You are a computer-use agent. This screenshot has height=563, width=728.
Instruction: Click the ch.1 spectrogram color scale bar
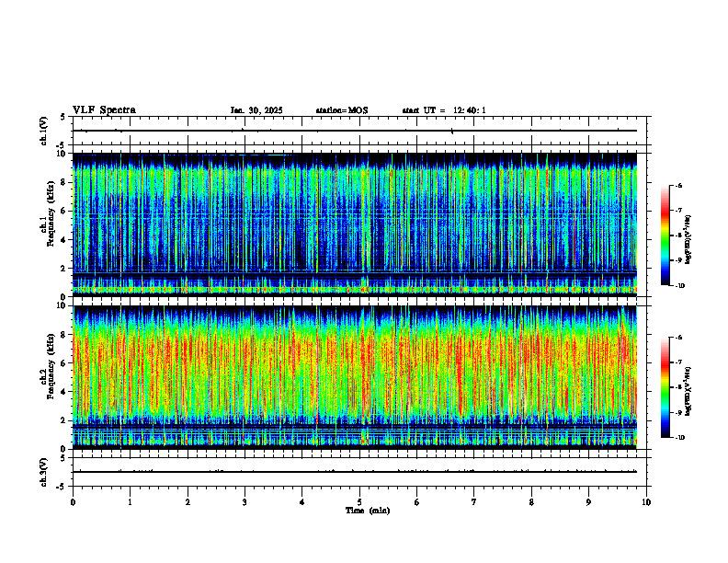point(665,236)
